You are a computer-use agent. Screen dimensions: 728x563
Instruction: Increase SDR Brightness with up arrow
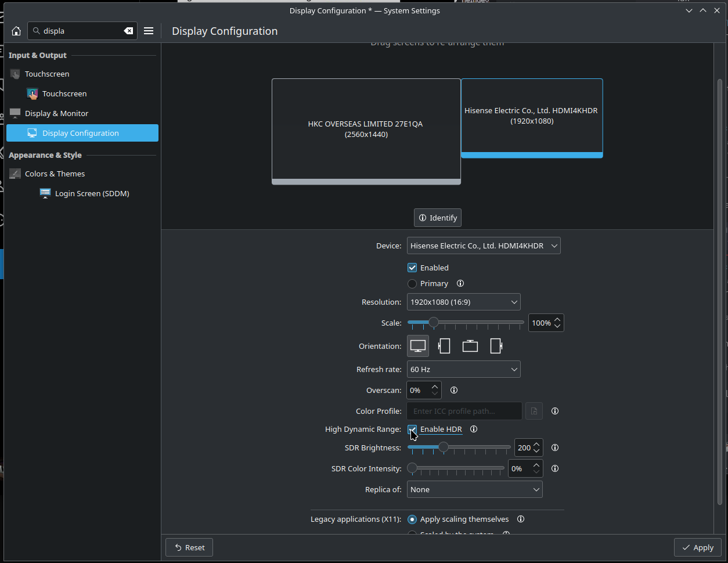click(x=536, y=444)
